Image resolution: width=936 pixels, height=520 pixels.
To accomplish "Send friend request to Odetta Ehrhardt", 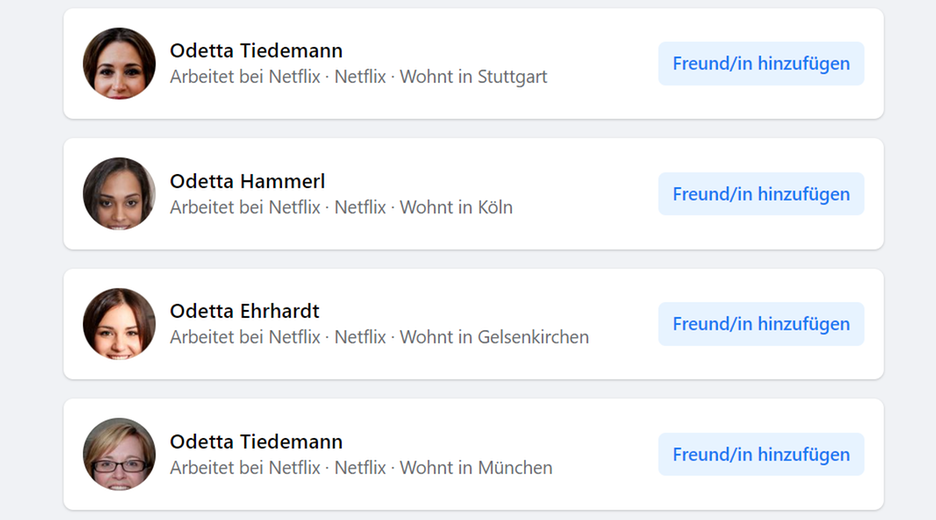I will 761,324.
